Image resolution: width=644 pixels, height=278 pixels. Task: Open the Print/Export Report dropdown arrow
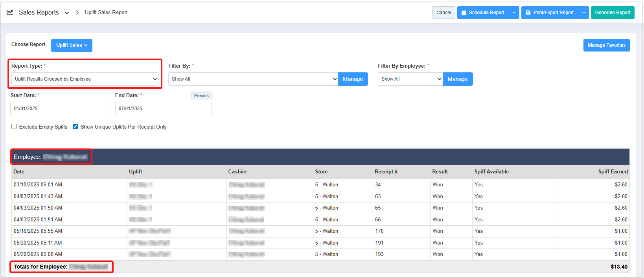[x=583, y=13]
